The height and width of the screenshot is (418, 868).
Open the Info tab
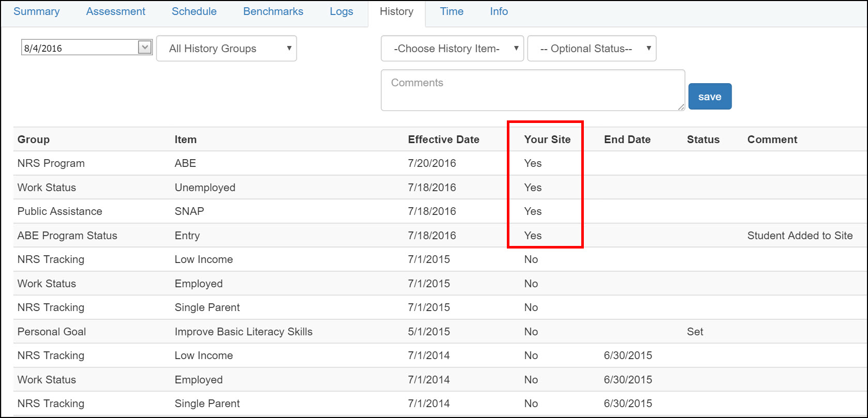(499, 11)
